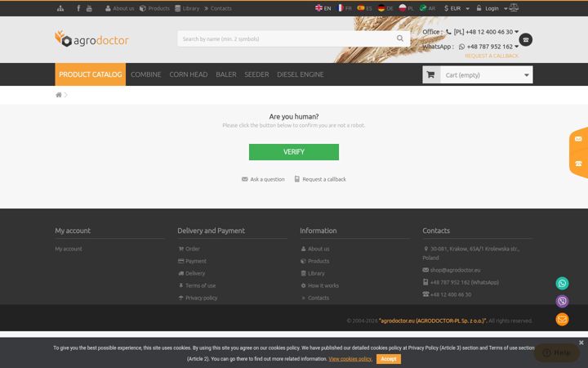Open footer About us link
The image size is (588, 368).
click(315, 249)
